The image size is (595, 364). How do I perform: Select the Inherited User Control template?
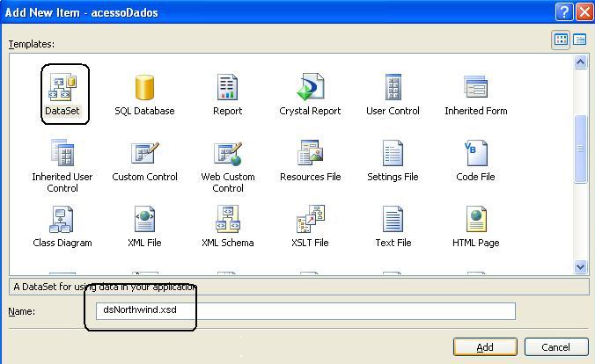62,153
